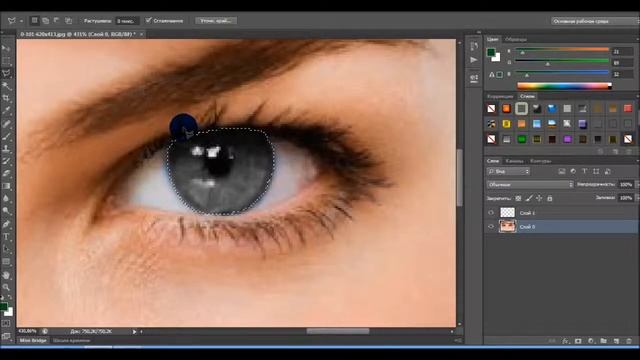Select the Blur tool
This screenshot has height=360, width=640.
click(x=6, y=199)
